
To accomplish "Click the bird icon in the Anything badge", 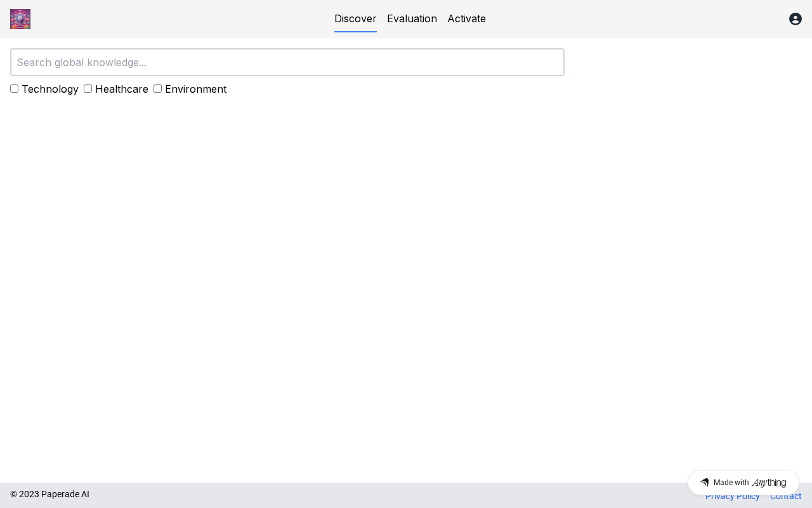I will (704, 483).
